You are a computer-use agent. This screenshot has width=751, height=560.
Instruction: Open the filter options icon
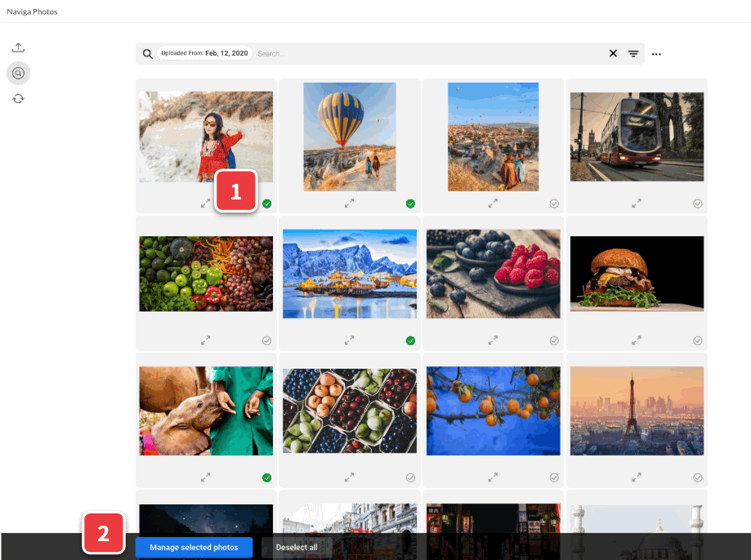(x=633, y=54)
